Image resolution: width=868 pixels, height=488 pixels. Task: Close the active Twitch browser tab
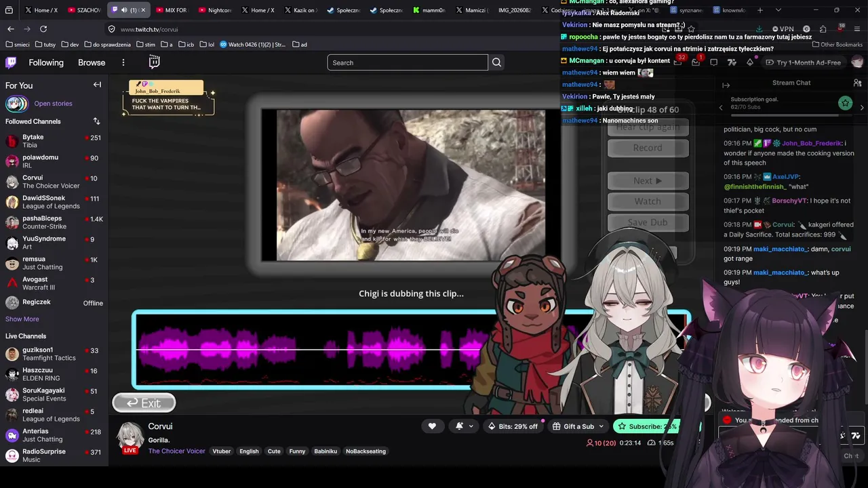[143, 10]
